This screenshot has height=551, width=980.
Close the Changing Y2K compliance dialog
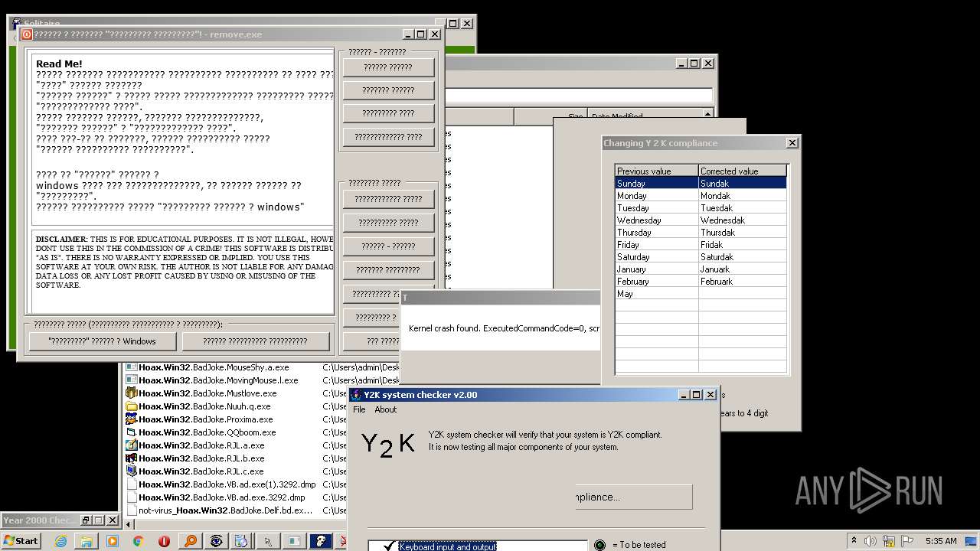792,142
